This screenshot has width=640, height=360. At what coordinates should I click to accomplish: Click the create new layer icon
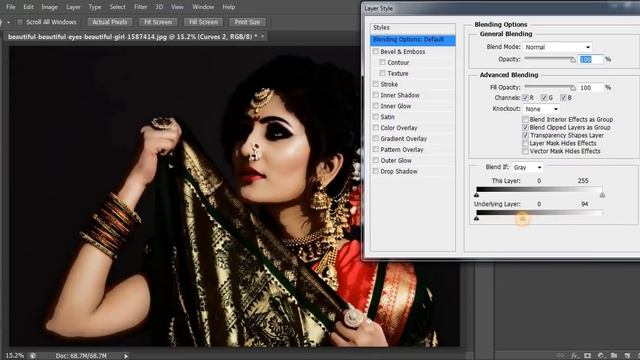[627, 356]
